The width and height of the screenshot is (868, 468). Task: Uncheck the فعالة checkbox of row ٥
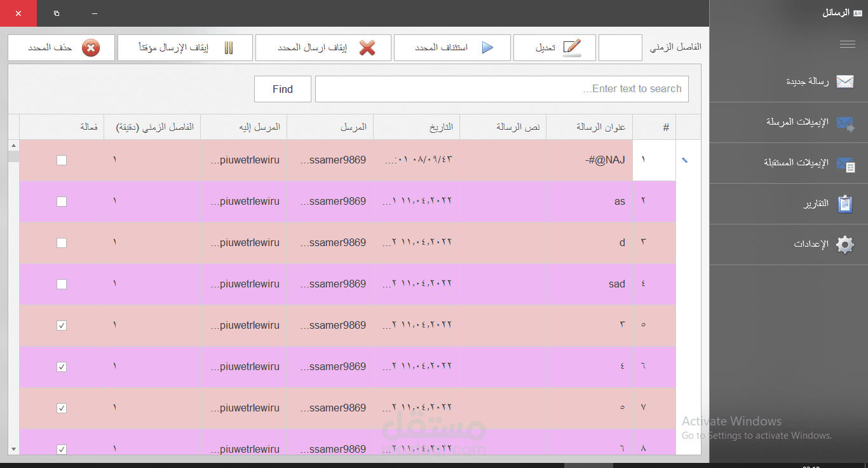[x=62, y=325]
